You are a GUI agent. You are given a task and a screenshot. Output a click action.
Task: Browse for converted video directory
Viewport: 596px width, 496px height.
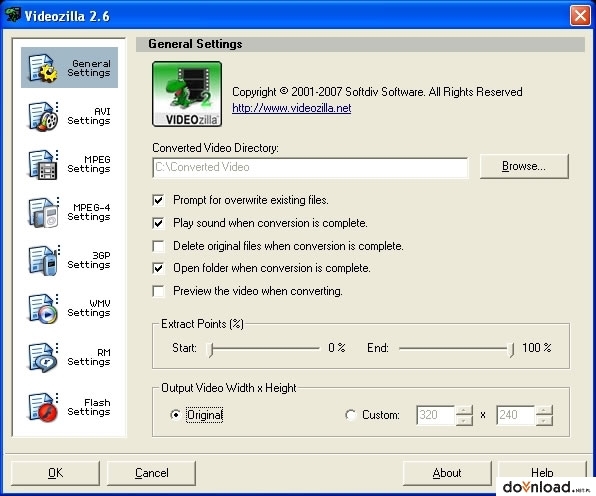click(524, 166)
